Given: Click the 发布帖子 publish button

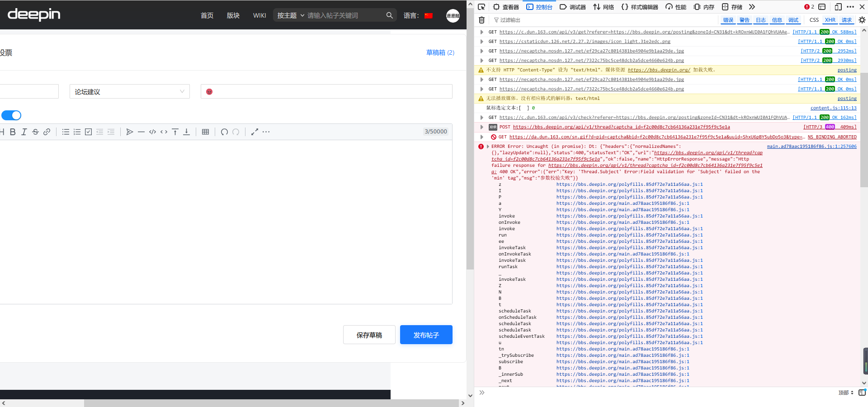Looking at the screenshot, I should [426, 335].
